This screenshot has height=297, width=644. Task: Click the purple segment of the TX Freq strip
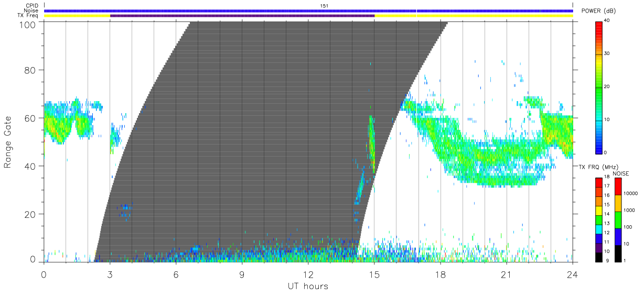point(242,16)
